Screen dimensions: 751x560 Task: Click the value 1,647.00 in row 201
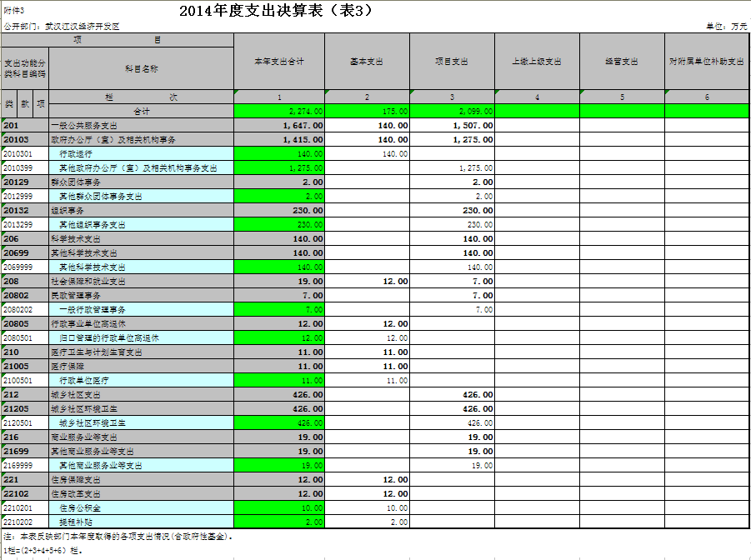click(x=278, y=125)
